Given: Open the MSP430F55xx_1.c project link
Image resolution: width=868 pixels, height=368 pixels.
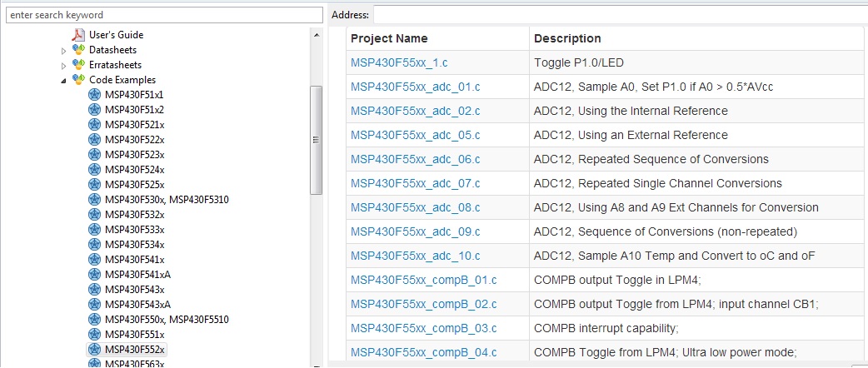Looking at the screenshot, I should pos(400,62).
